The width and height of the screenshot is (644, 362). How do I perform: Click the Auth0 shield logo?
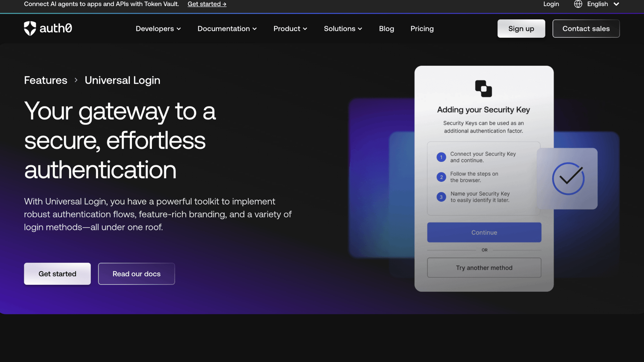pos(30,28)
